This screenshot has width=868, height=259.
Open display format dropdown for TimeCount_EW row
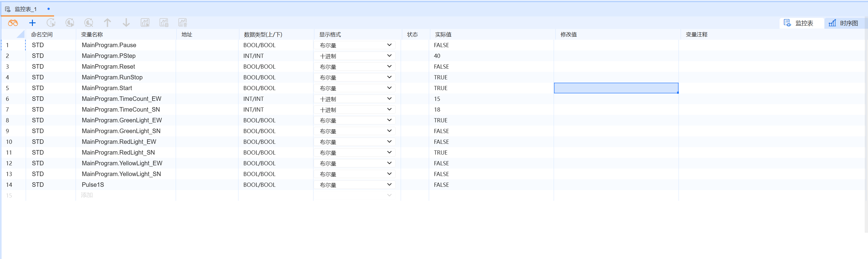(x=389, y=99)
